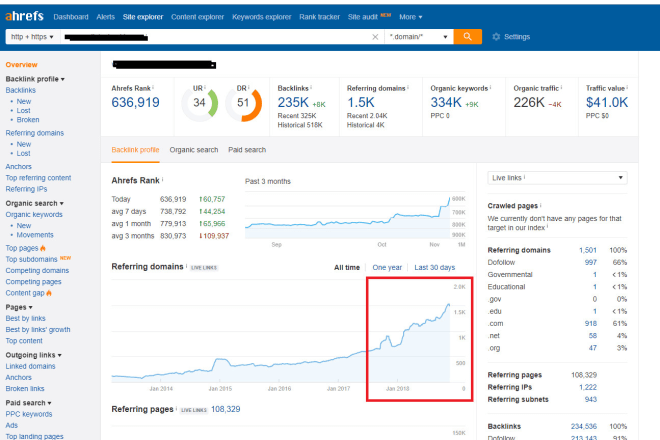Screen dimensions: 660x440
Task: Open Site audit in the navigation bar
Action: coord(362,17)
